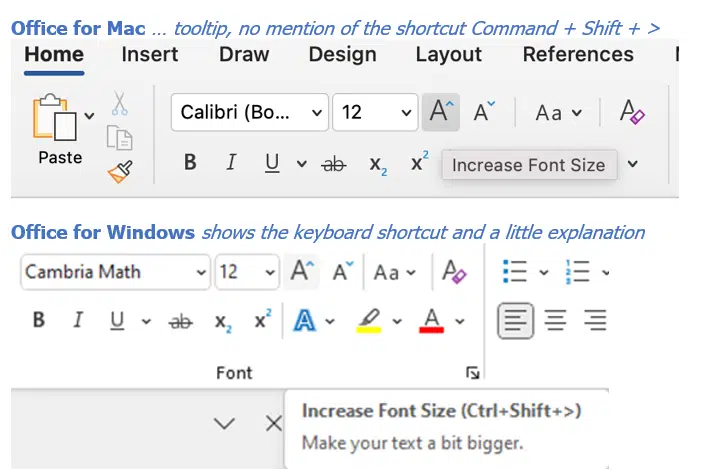The image size is (703, 470).
Task: Go to the Layout tab
Action: (448, 55)
